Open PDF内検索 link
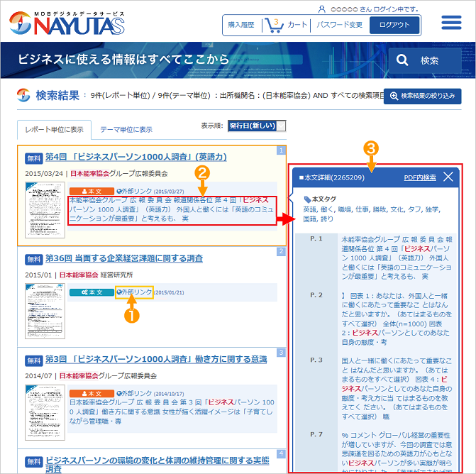Screen dimensions: 476x474 click(420, 177)
